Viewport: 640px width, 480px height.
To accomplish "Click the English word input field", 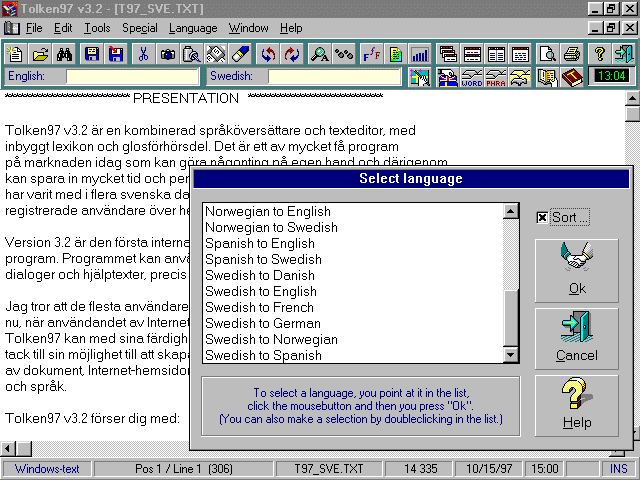I will (132, 77).
